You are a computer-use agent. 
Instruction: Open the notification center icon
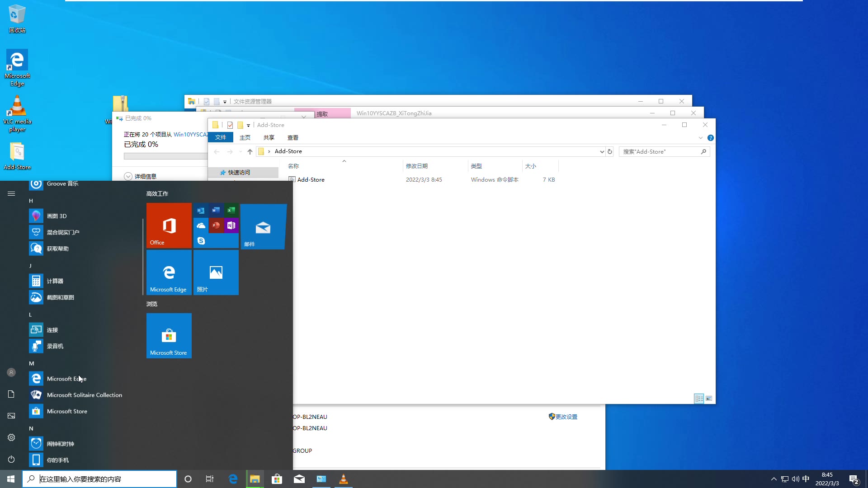pyautogui.click(x=854, y=479)
